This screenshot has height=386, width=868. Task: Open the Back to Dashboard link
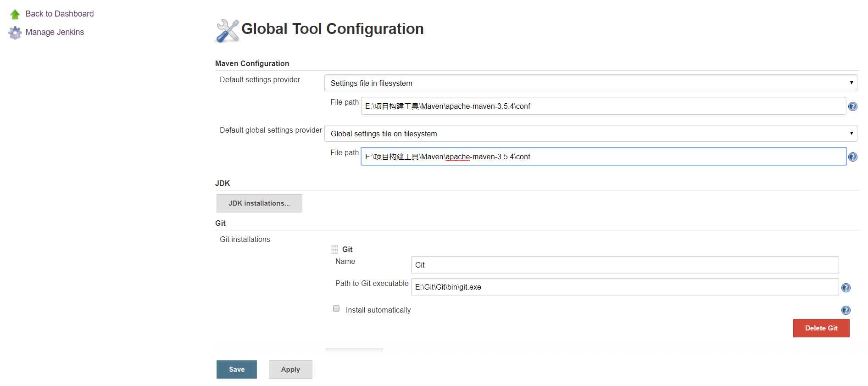pos(60,14)
